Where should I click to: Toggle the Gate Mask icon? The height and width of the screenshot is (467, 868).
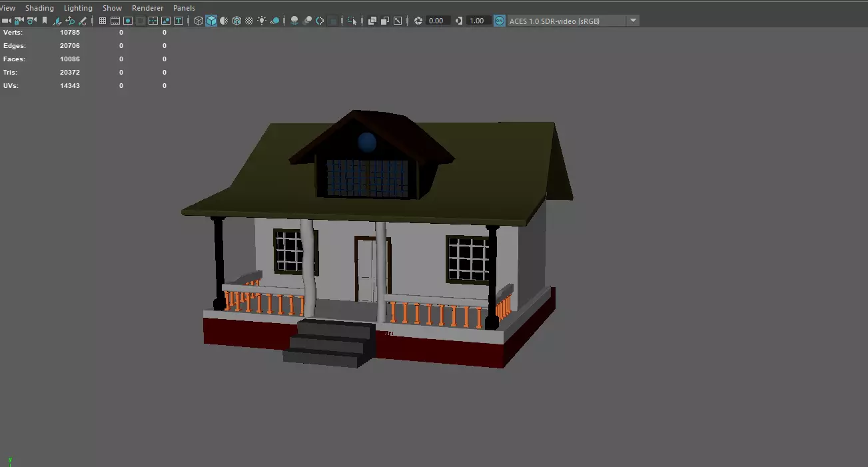(x=141, y=21)
